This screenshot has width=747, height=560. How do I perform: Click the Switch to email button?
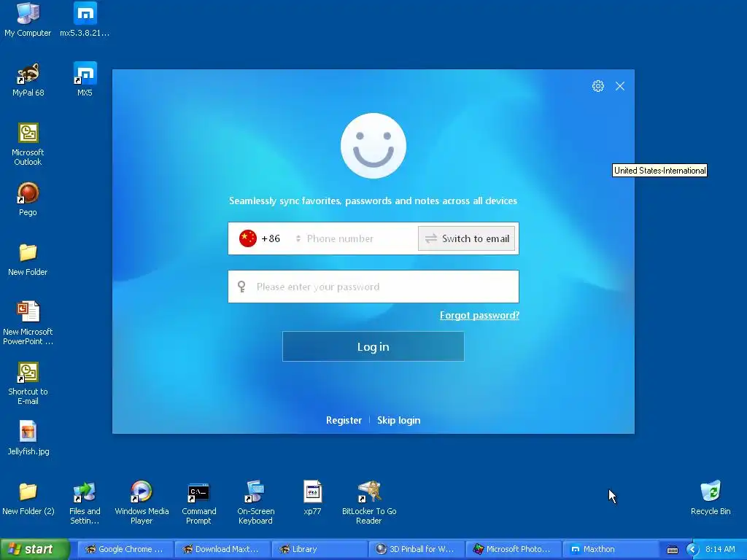(x=466, y=238)
